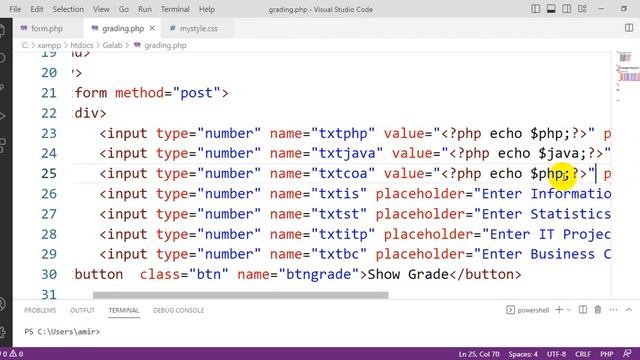Open the Search activity bar icon
The image size is (640, 360).
(2, 58)
